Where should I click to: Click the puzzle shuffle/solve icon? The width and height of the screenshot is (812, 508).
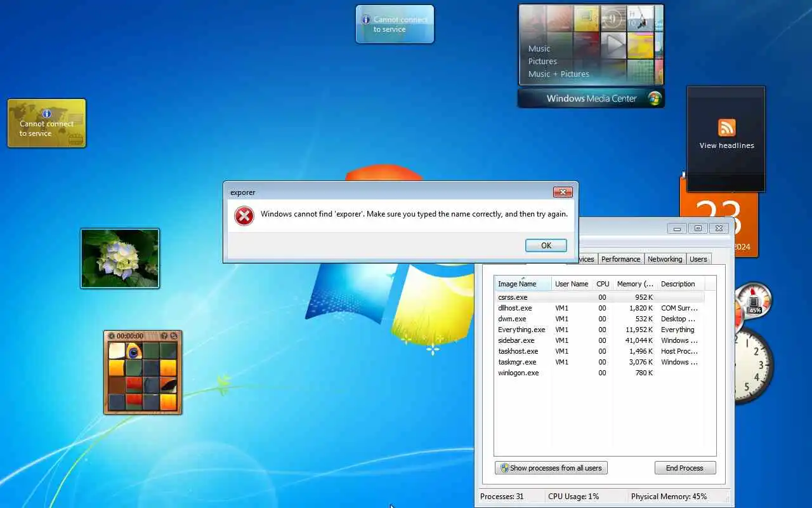pos(174,336)
